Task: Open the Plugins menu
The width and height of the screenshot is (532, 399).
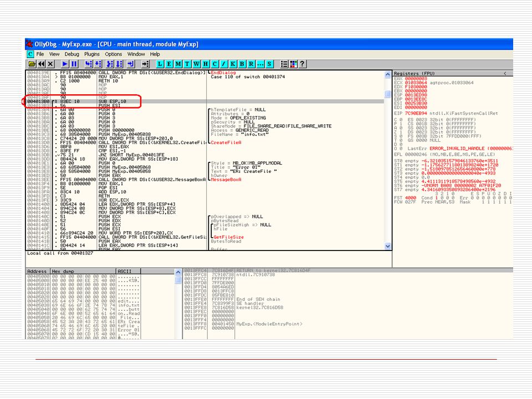Action: point(92,54)
